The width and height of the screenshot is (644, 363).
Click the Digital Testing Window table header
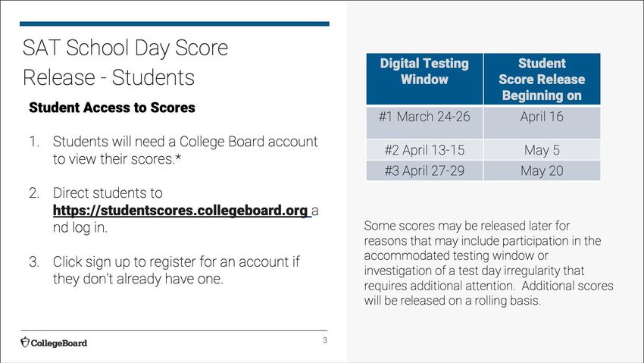tap(424, 79)
